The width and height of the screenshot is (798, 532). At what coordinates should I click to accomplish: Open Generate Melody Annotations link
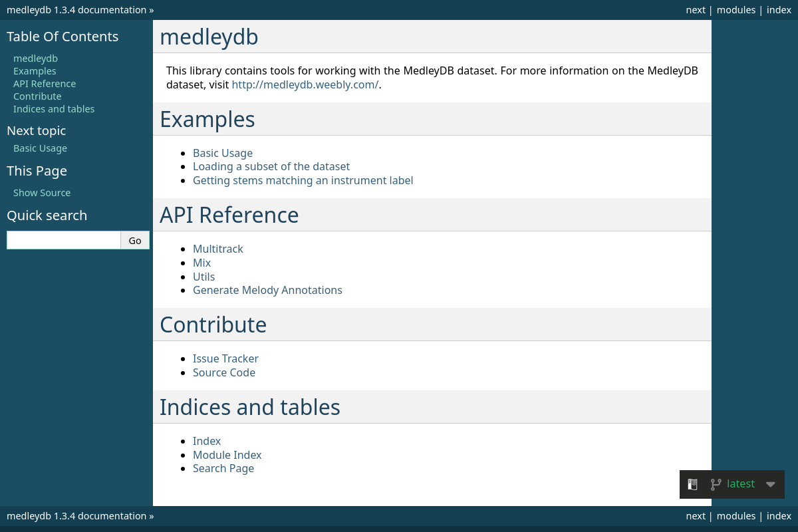pos(267,290)
